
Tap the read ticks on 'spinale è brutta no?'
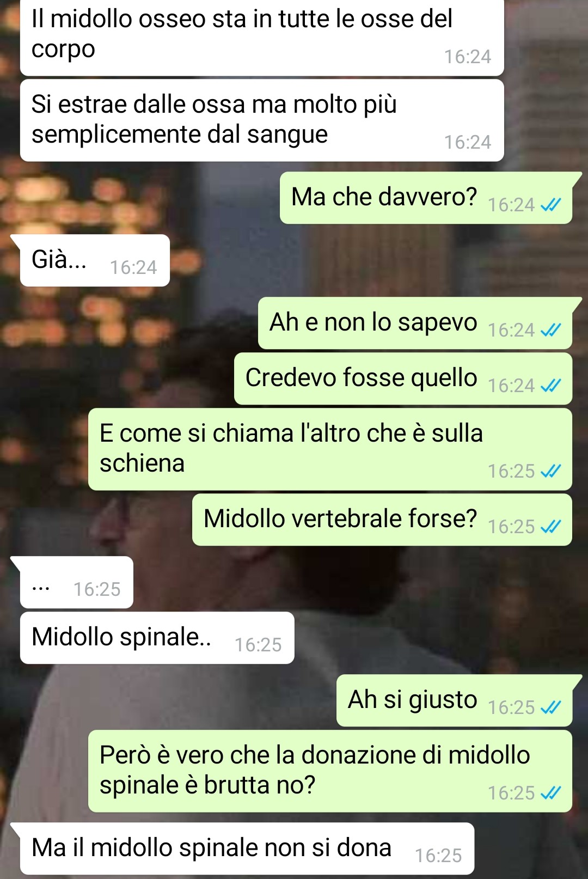550,793
